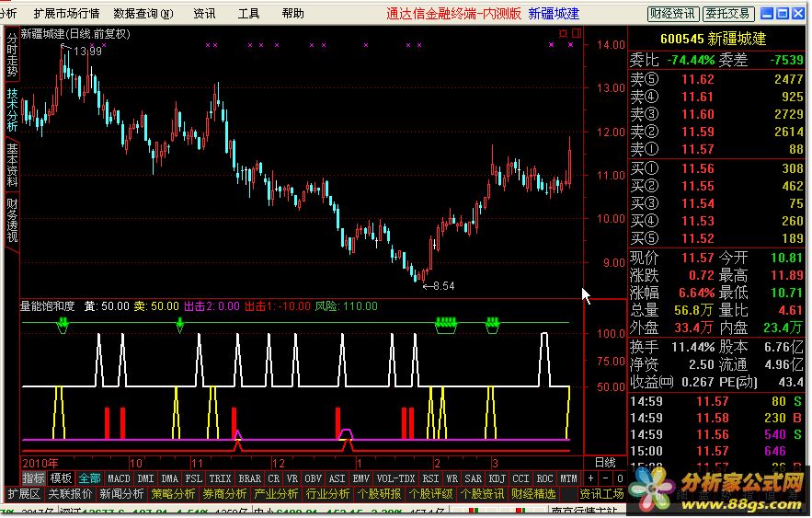This screenshot has width=812, height=518.
Task: Open the 财经精选 bottom tab
Action: coord(533,494)
